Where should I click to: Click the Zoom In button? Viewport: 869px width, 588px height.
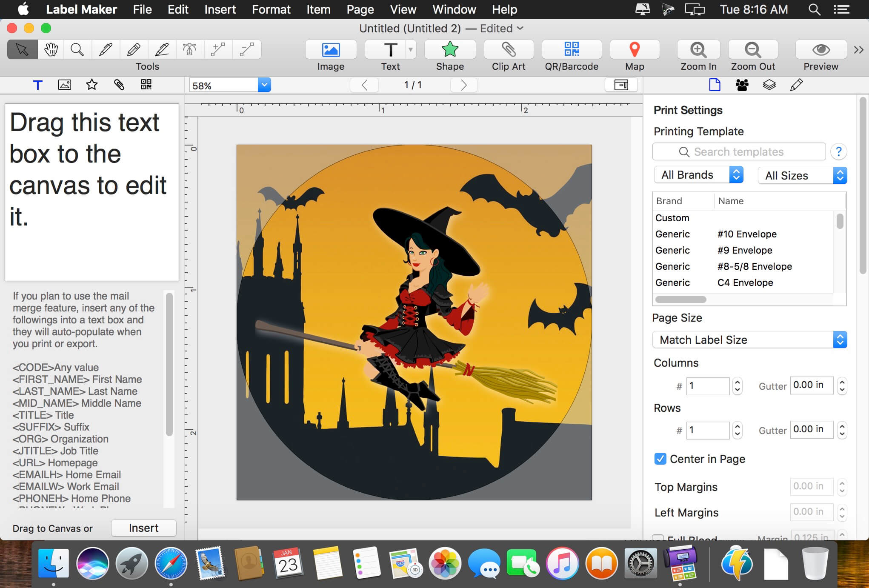(698, 50)
